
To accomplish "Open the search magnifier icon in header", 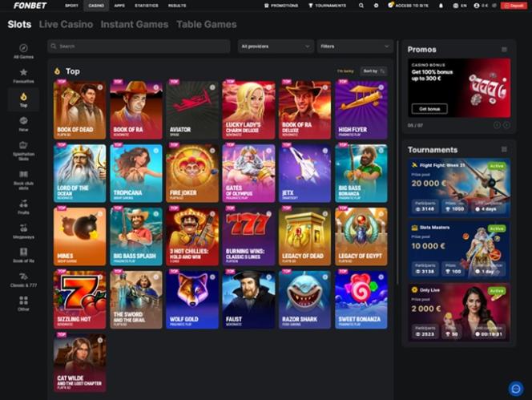I will tap(361, 5).
